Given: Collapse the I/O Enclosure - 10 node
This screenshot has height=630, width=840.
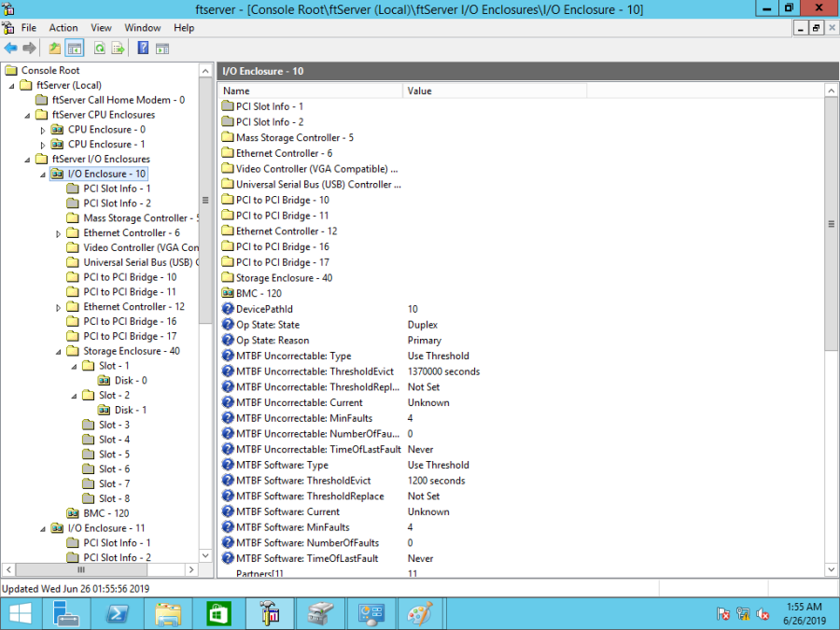Looking at the screenshot, I should tap(43, 175).
